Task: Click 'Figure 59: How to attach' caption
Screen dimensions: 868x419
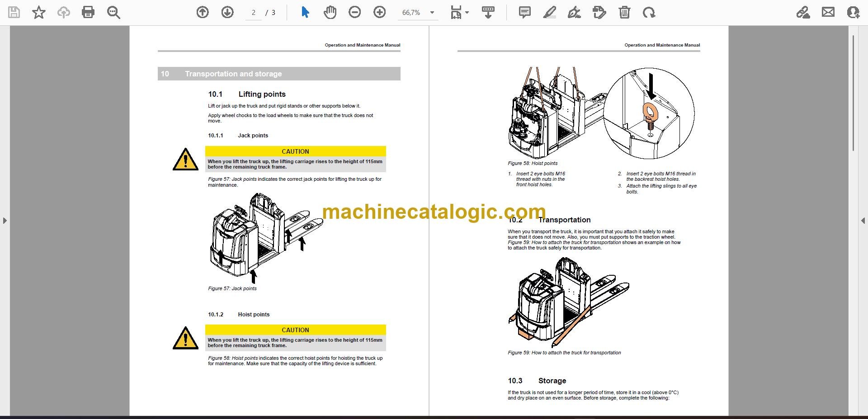Action: coord(564,353)
